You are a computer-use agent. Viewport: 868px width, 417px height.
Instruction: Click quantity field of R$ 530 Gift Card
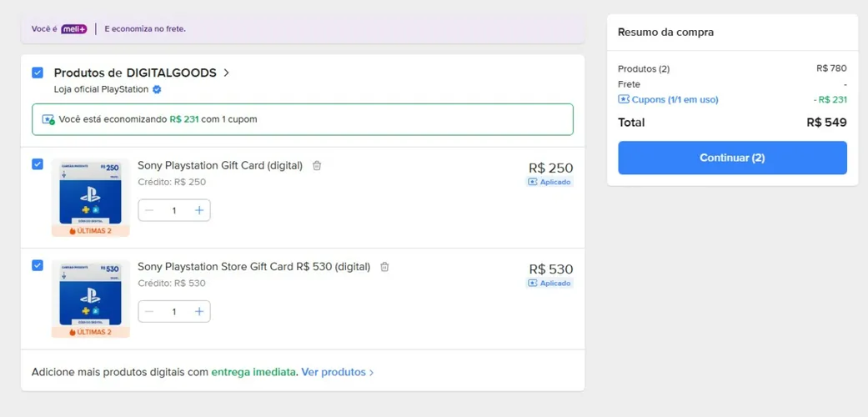coord(174,312)
